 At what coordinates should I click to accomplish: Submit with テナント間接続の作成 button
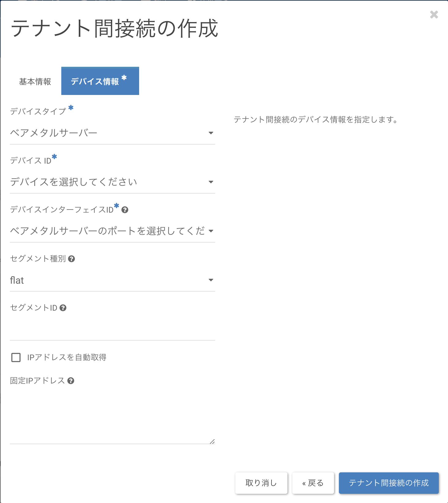[x=389, y=483]
